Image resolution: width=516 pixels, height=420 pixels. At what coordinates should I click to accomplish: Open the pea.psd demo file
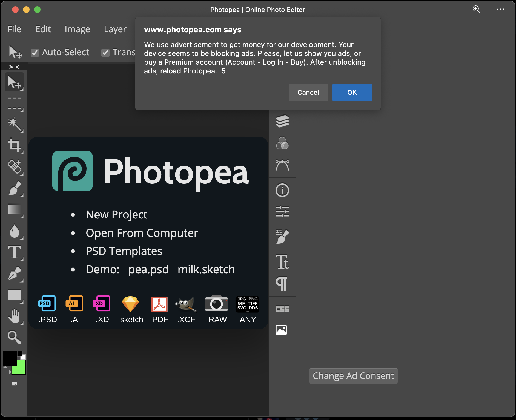(x=148, y=269)
